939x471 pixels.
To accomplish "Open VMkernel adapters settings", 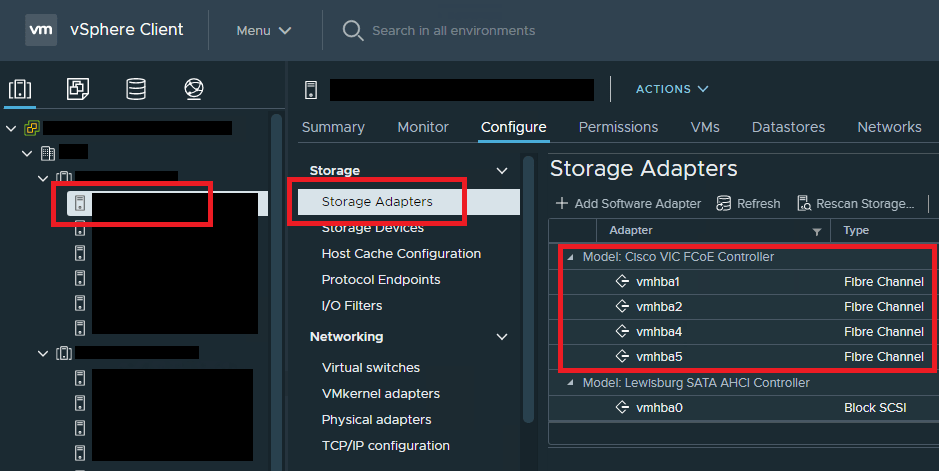I will [381, 394].
